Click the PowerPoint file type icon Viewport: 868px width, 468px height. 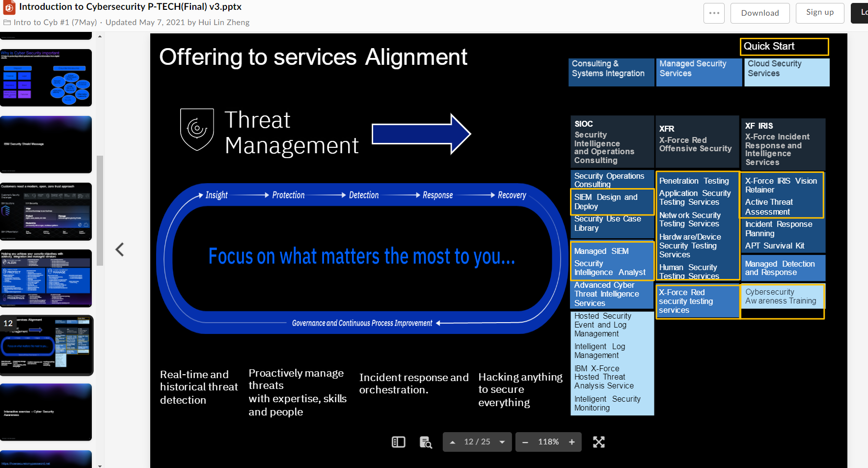[9, 7]
